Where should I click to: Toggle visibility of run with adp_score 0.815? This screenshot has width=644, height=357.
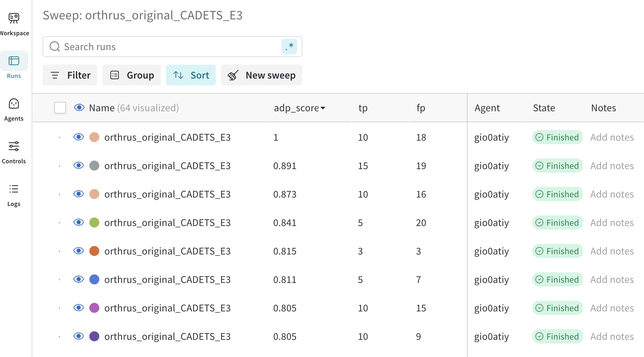[78, 251]
